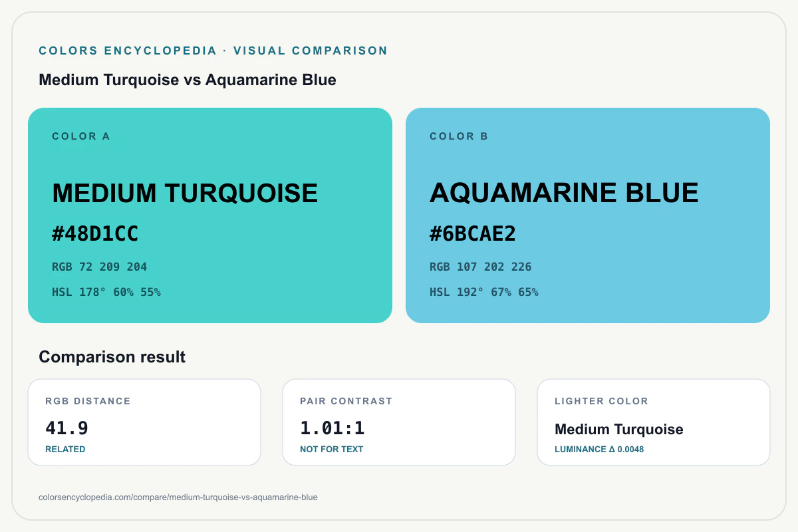Open the RGB Distance result card

pos(144,422)
